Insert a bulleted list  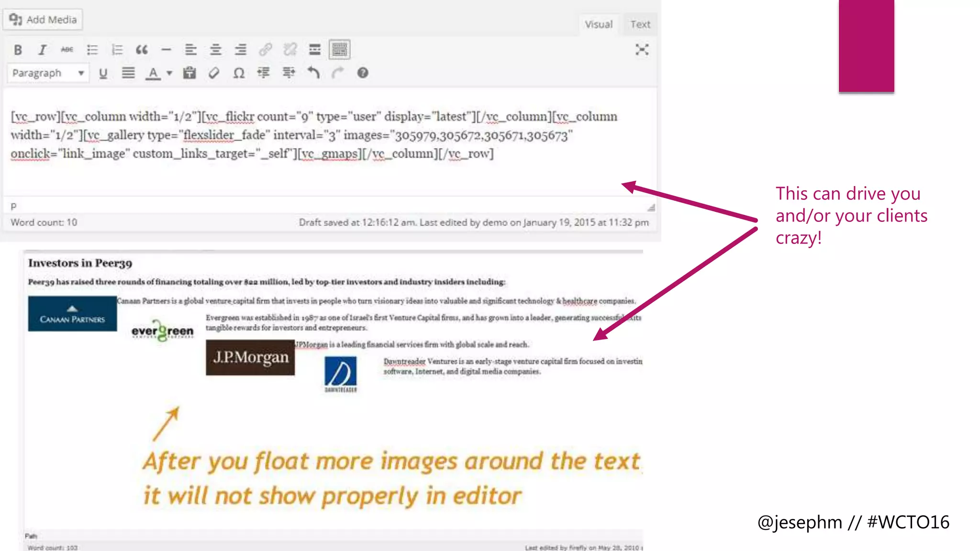(x=92, y=50)
